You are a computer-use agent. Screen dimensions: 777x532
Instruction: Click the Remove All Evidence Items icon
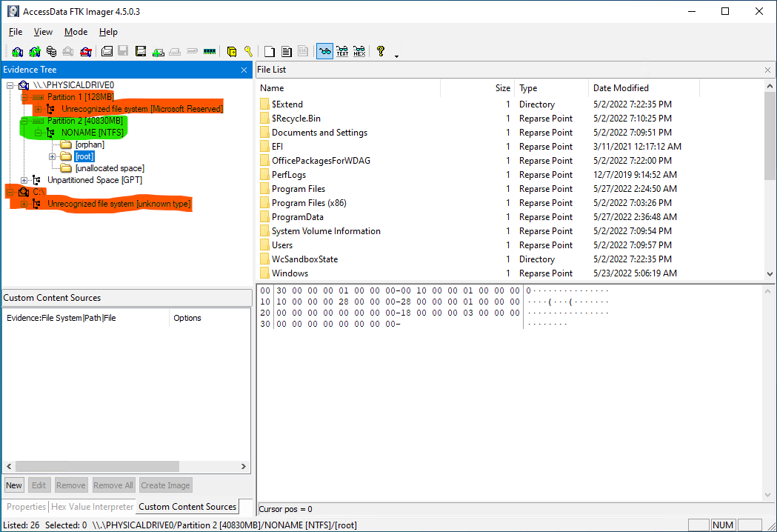(86, 51)
